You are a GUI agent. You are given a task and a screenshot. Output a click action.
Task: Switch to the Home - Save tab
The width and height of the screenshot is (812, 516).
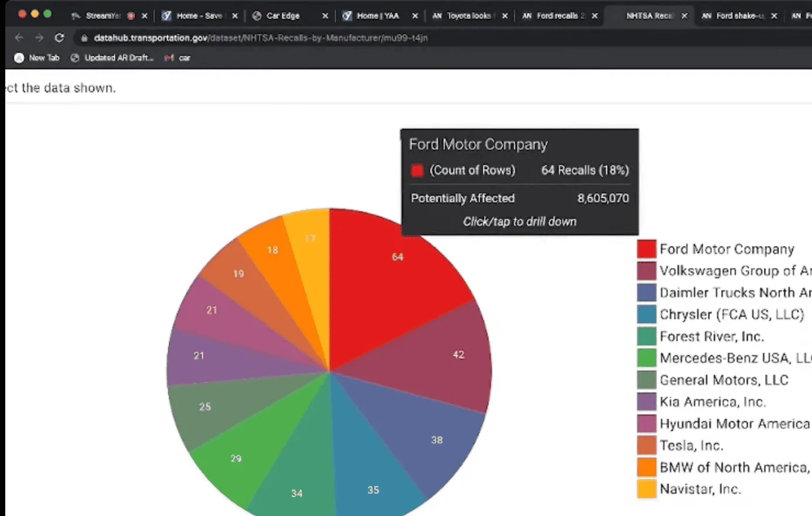tap(199, 16)
